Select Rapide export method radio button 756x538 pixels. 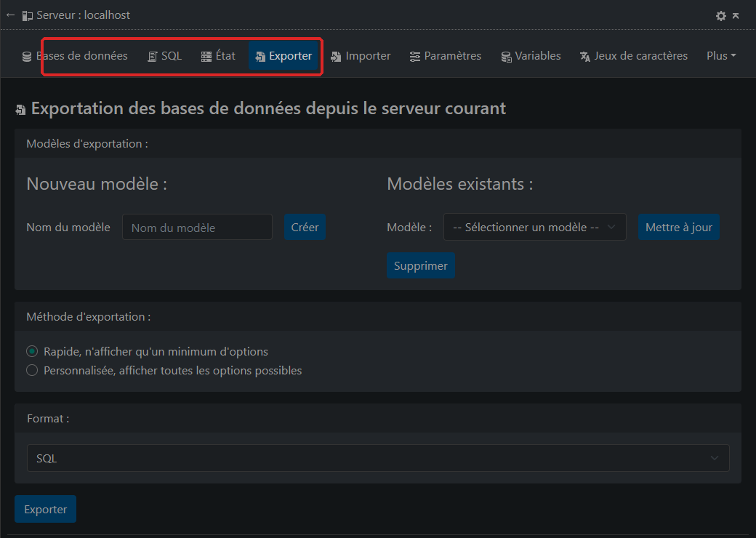click(32, 351)
